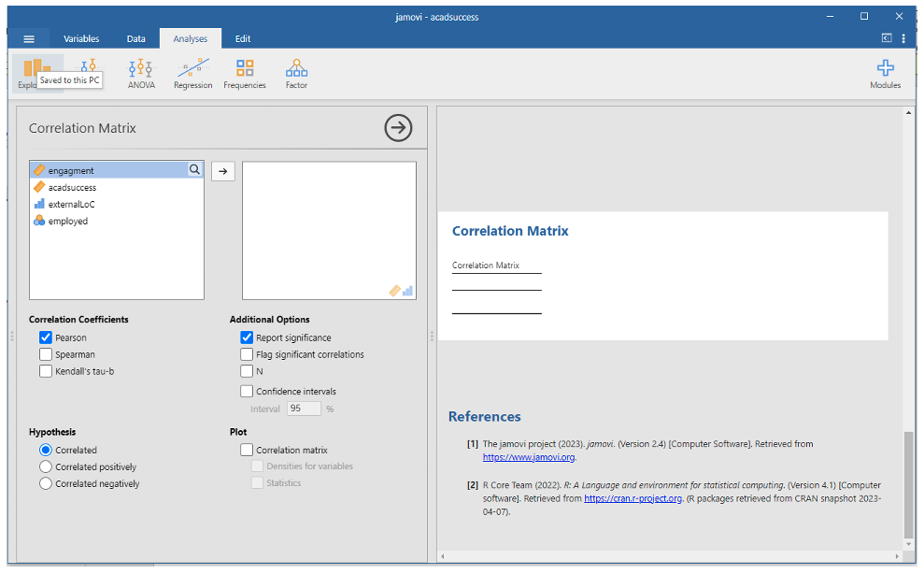Open the ANOVA analysis menu
Screen dimensions: 924x574
tap(141, 73)
